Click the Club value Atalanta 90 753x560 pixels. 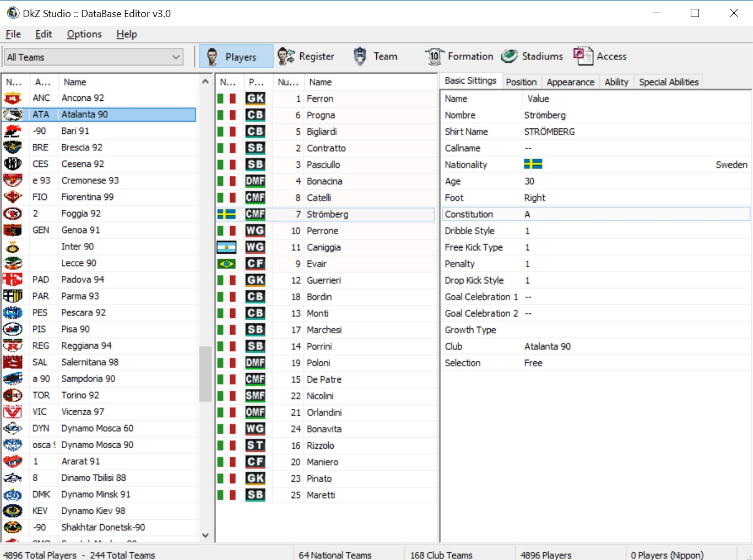(548, 346)
